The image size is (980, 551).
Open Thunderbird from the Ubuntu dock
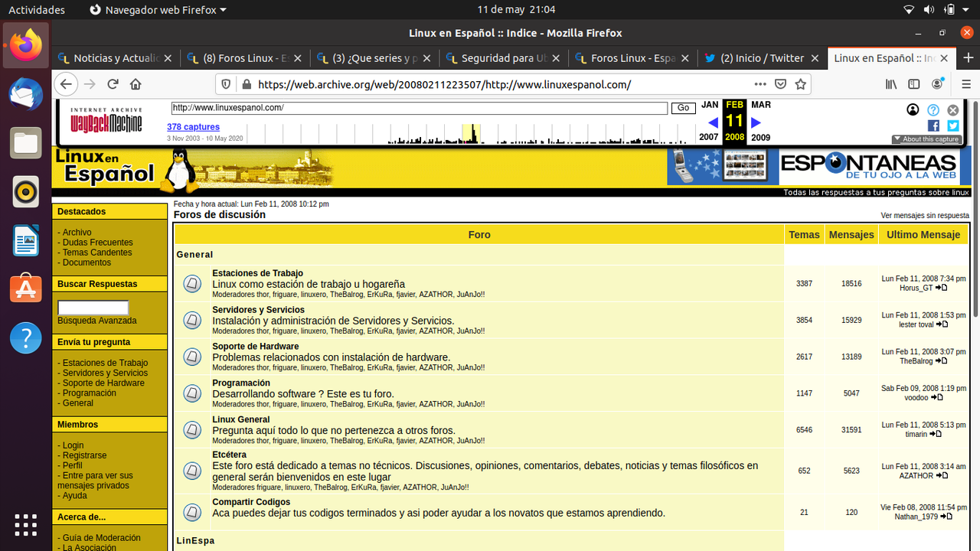[x=26, y=94]
